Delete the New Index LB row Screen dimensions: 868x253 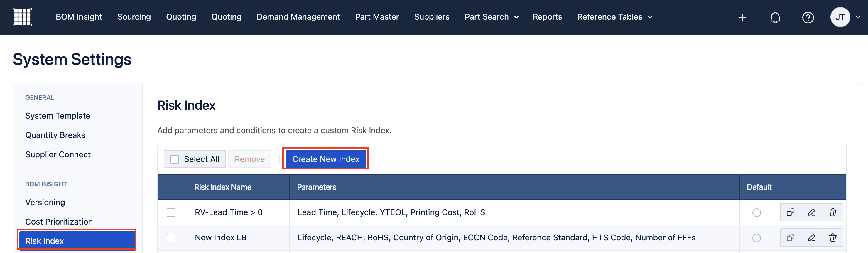(832, 237)
